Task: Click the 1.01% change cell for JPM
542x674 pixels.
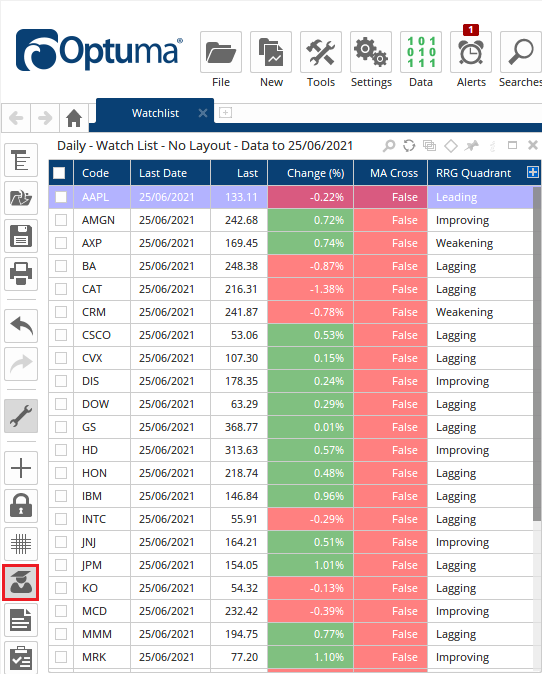Action: point(310,565)
